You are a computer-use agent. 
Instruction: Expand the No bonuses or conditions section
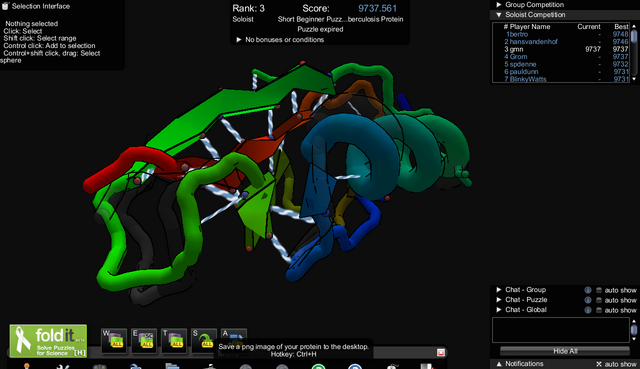(x=239, y=40)
